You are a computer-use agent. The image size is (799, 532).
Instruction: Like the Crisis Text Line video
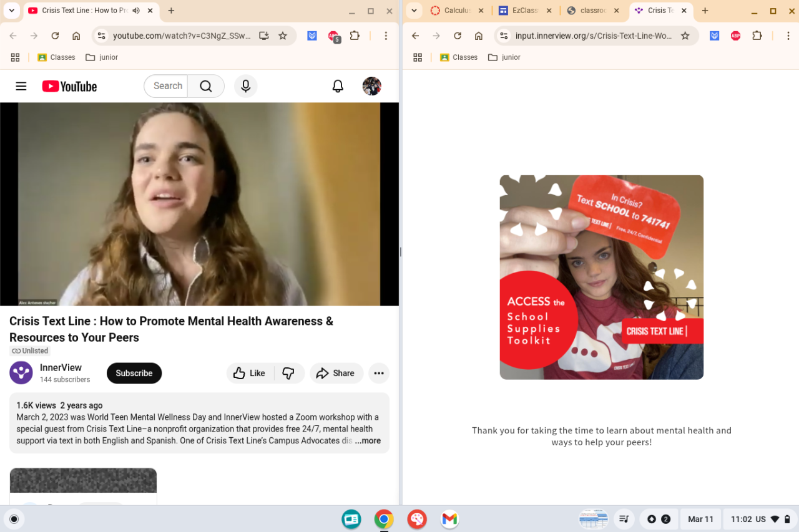pos(250,373)
